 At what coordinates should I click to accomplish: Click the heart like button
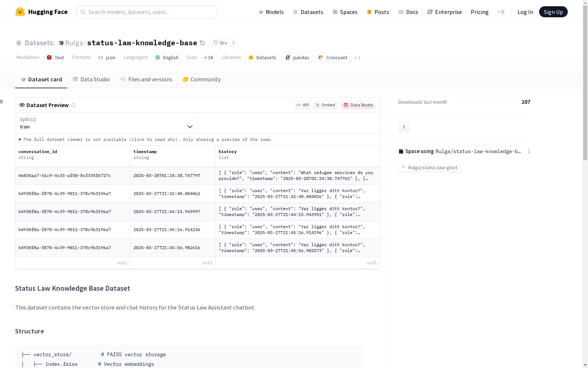pyautogui.click(x=220, y=43)
